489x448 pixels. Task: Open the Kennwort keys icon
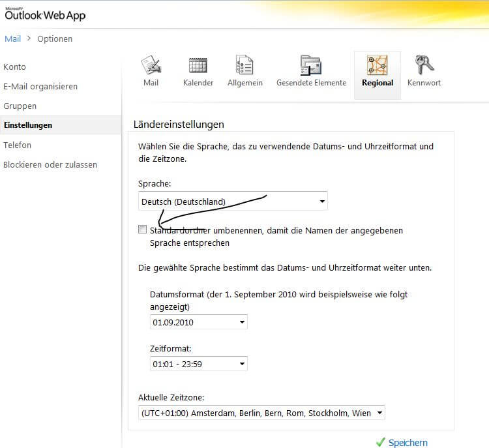point(424,65)
